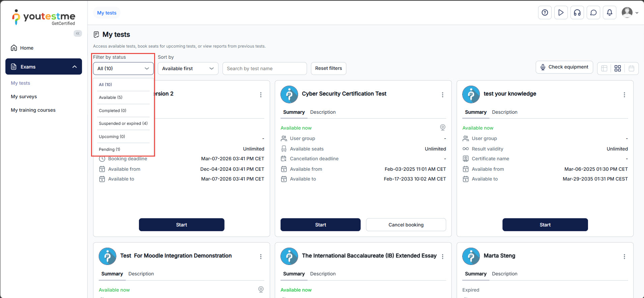Open options menu for Cyber Security Certification Test

[x=442, y=95]
